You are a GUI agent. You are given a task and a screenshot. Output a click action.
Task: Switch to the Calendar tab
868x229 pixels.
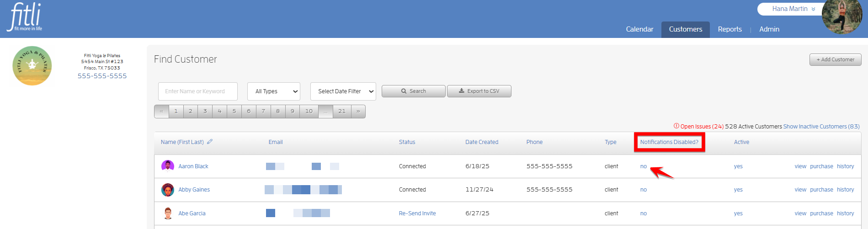click(639, 29)
